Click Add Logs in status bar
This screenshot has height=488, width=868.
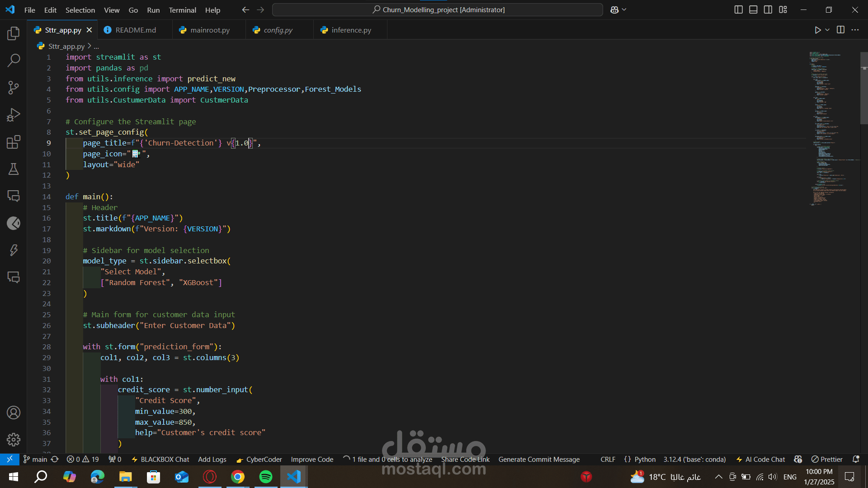pyautogui.click(x=212, y=459)
